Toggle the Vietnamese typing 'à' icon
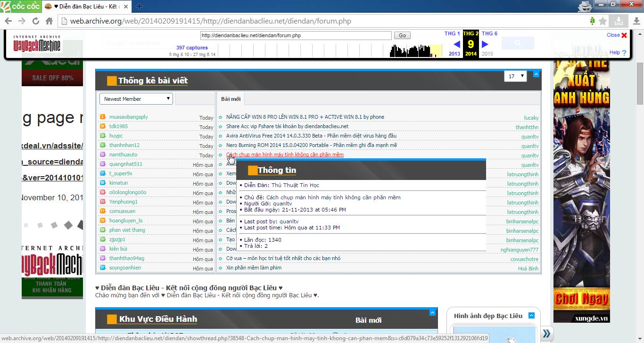Viewport: 644px width, 343px height. coord(593,21)
